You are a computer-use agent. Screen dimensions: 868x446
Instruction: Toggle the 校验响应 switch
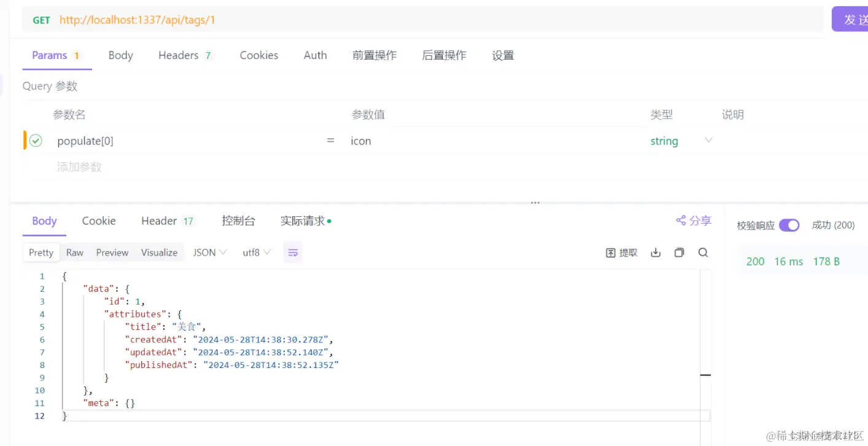pos(789,225)
